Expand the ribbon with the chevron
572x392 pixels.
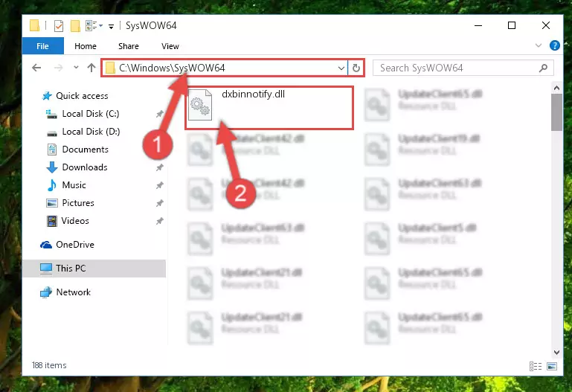(539, 45)
